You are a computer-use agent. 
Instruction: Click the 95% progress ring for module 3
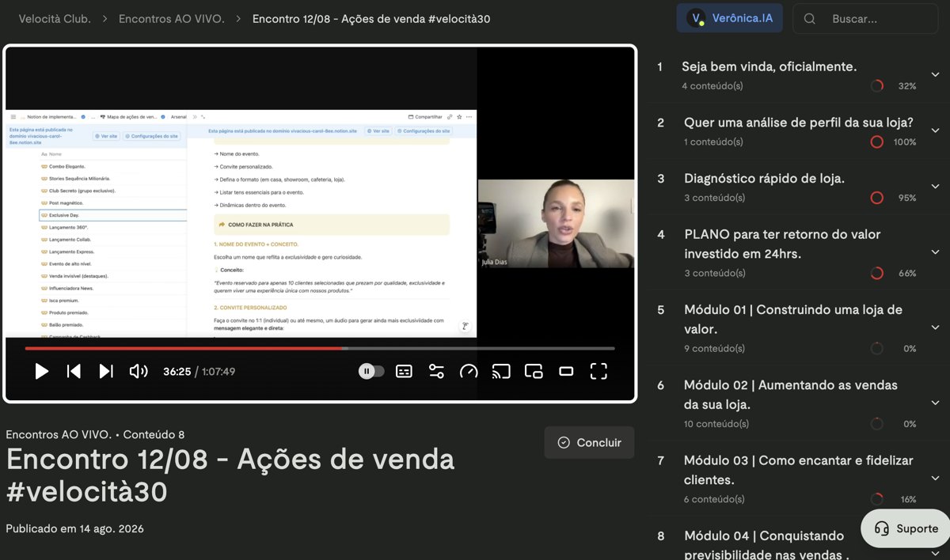coord(876,198)
